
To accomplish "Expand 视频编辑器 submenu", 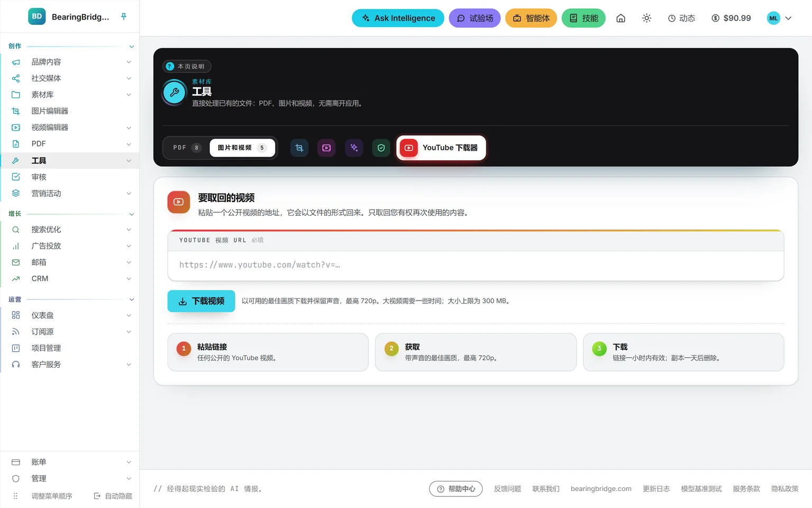I will tap(128, 128).
